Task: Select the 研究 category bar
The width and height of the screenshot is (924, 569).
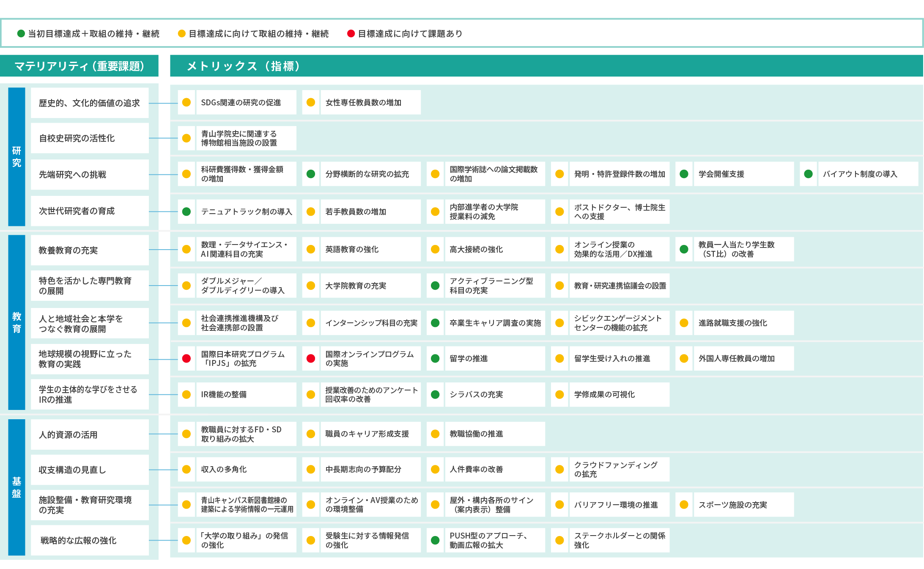Action: (16, 157)
